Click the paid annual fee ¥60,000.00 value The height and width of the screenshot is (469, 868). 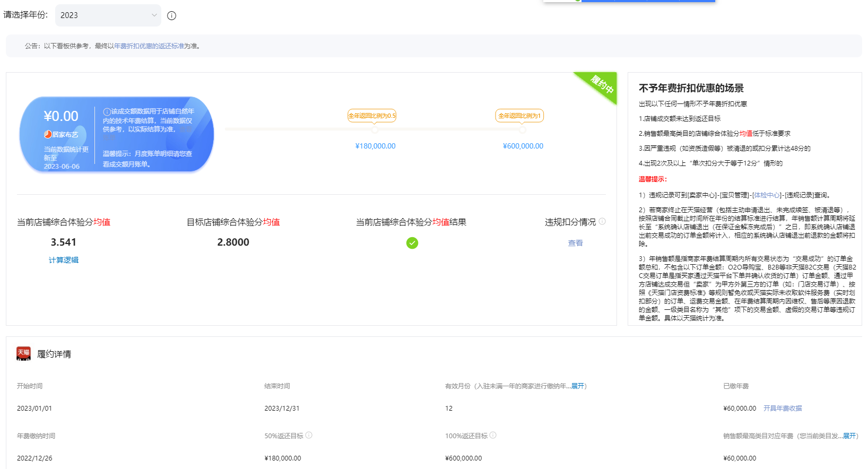coord(740,409)
